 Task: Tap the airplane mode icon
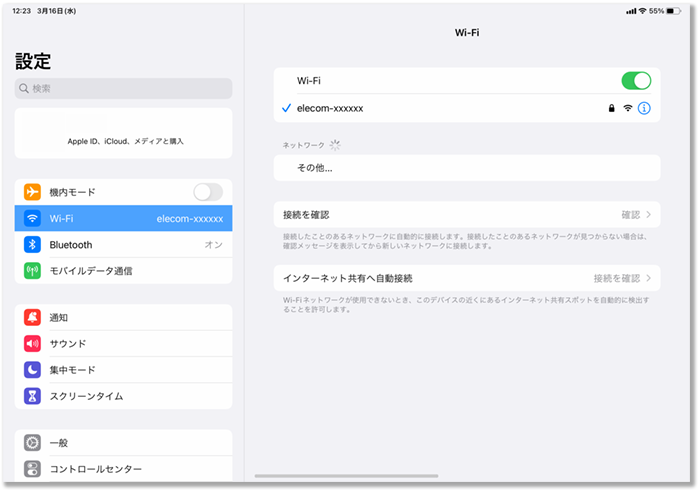[x=33, y=192]
